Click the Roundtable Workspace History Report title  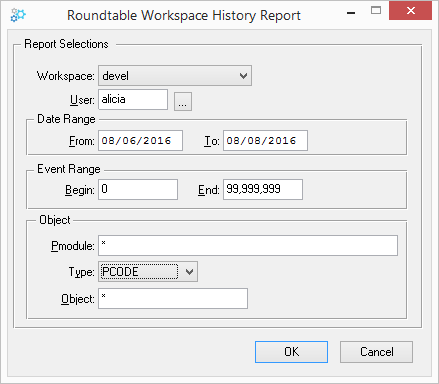(x=184, y=15)
